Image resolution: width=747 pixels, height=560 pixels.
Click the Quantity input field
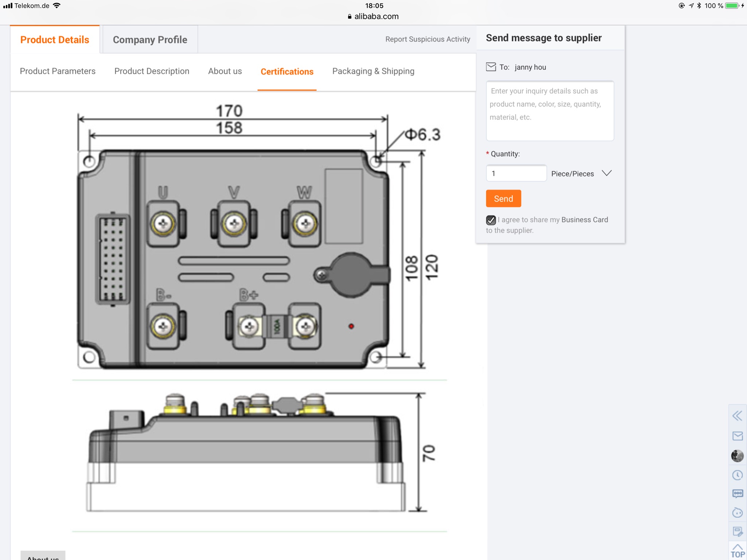point(516,173)
